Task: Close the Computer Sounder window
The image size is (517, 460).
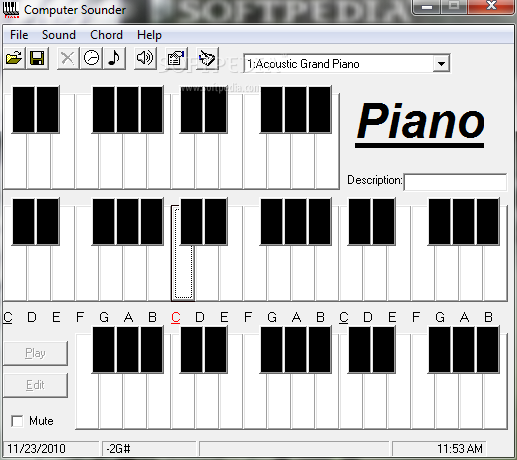Action: [491, 6]
